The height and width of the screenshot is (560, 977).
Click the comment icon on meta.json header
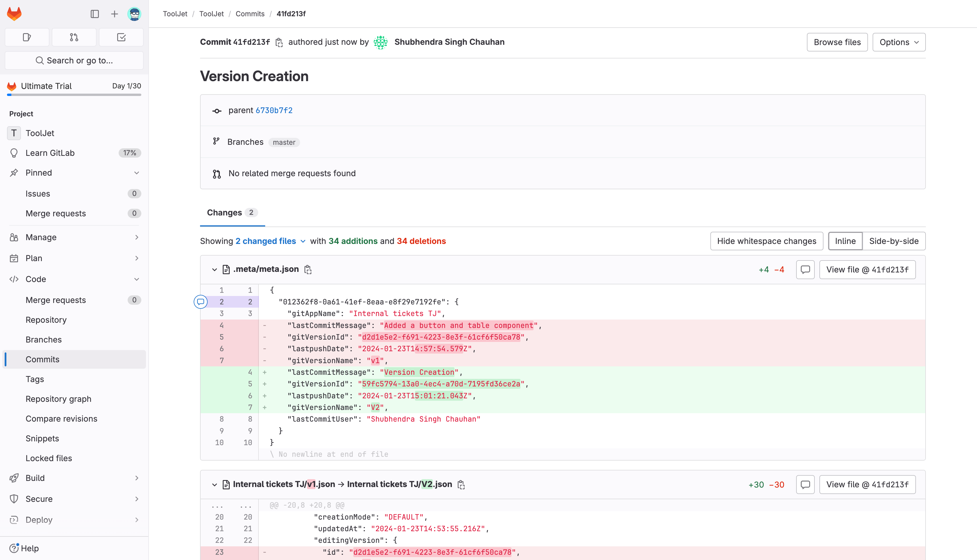(805, 270)
